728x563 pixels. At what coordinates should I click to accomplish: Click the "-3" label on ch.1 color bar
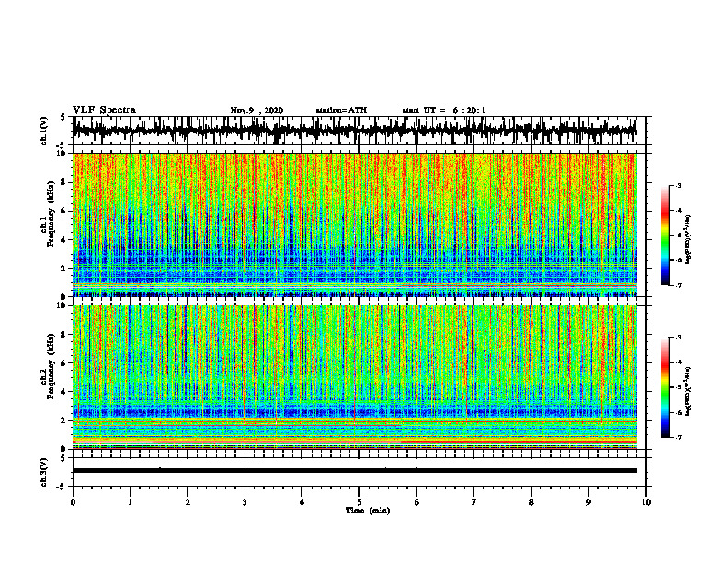(678, 185)
